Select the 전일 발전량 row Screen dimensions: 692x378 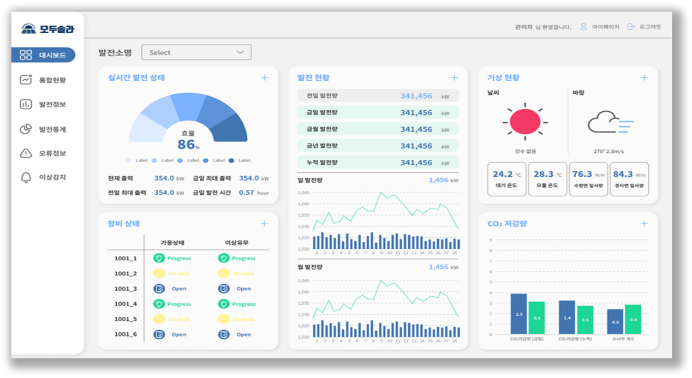click(378, 96)
